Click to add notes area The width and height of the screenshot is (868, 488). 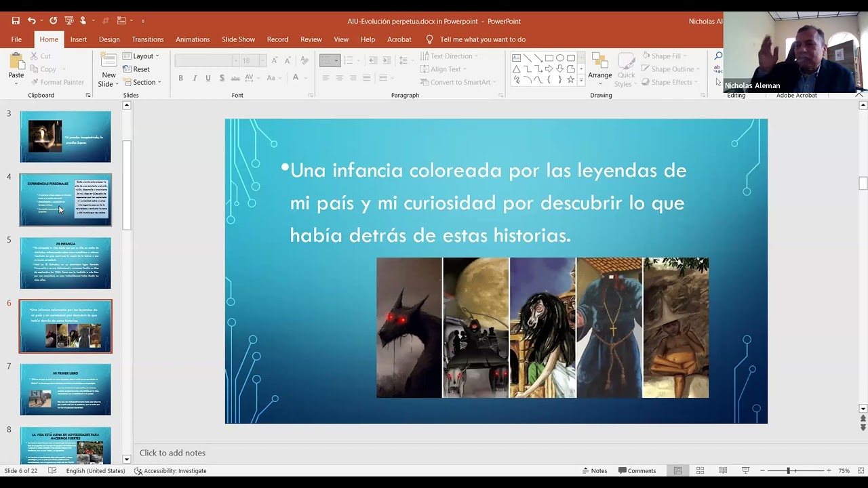pos(172,453)
